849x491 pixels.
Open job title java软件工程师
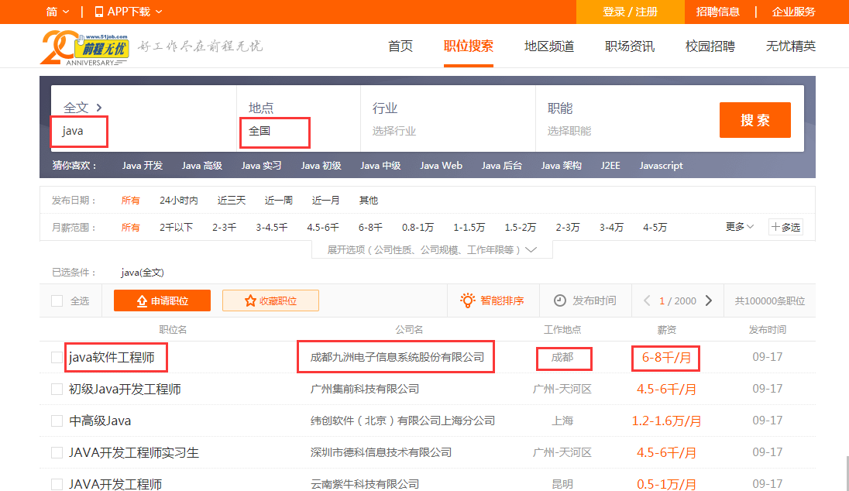point(112,357)
